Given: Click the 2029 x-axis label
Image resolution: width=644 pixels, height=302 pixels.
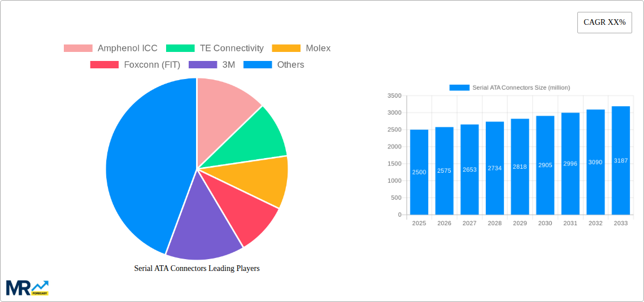Looking at the screenshot, I should [x=520, y=223].
